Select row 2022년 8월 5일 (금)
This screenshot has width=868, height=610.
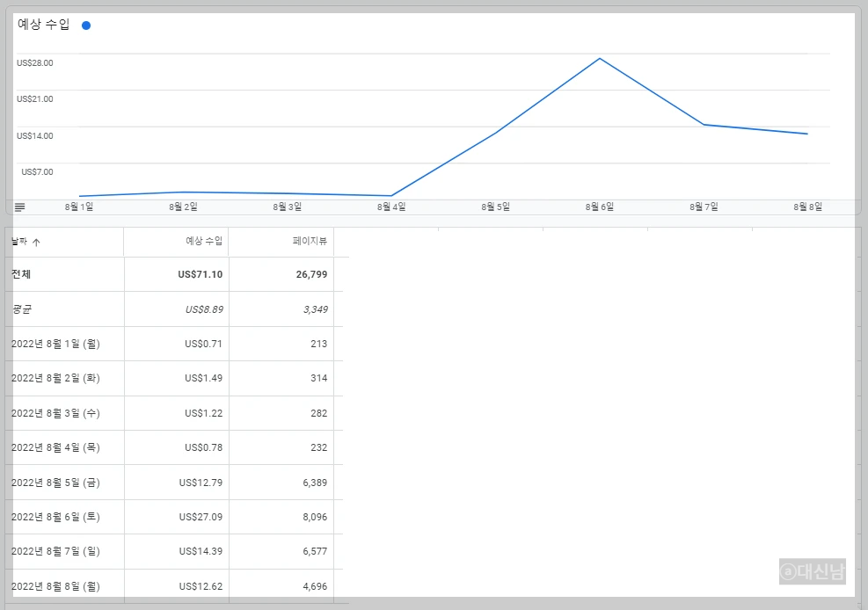pyautogui.click(x=55, y=483)
